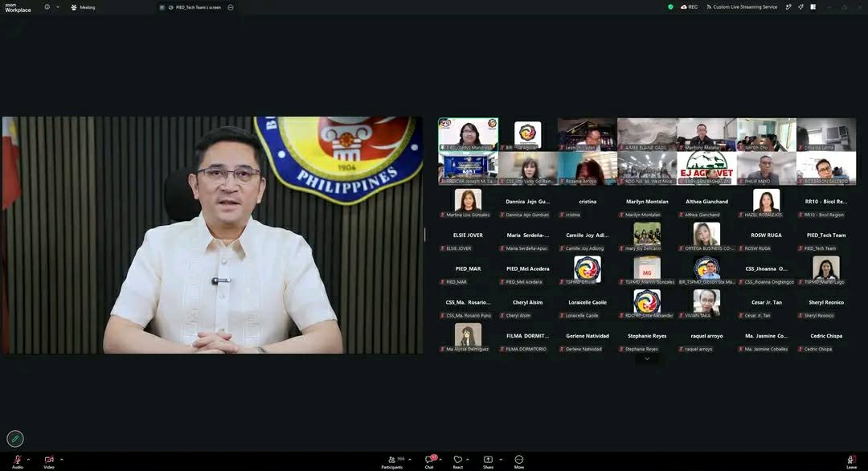
Task: Open the Chat panel
Action: coord(429,461)
